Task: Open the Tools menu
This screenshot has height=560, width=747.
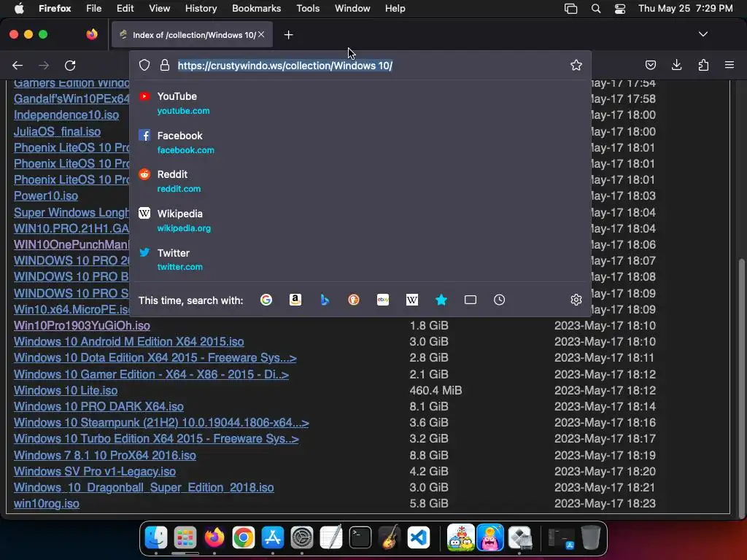Action: (x=308, y=8)
